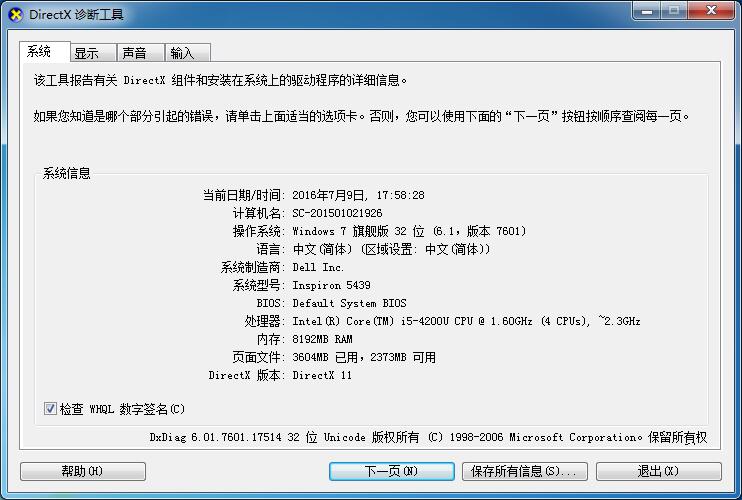Click the DirectX 诊断工具 title bar text
The image size is (742, 500).
pyautogui.click(x=76, y=15)
